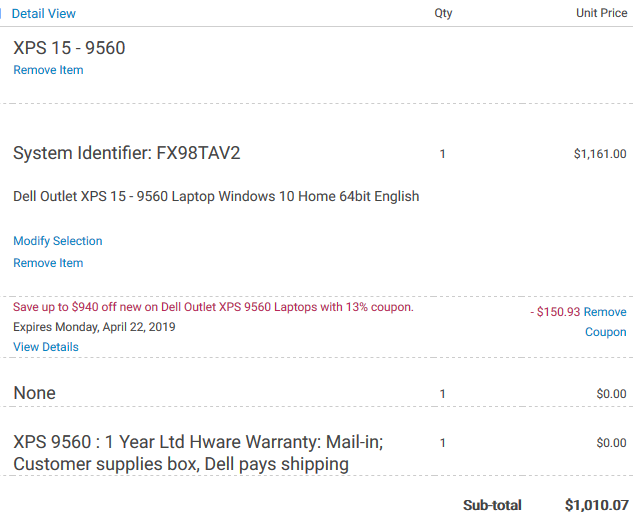This screenshot has width=634, height=520.
Task: Select the Dell Outlet laptop description text
Action: pyautogui.click(x=216, y=197)
